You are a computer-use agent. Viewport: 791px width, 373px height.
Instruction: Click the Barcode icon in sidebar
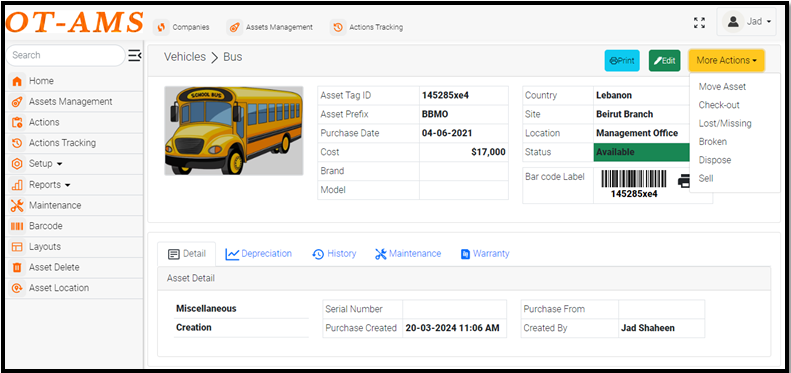tap(17, 226)
